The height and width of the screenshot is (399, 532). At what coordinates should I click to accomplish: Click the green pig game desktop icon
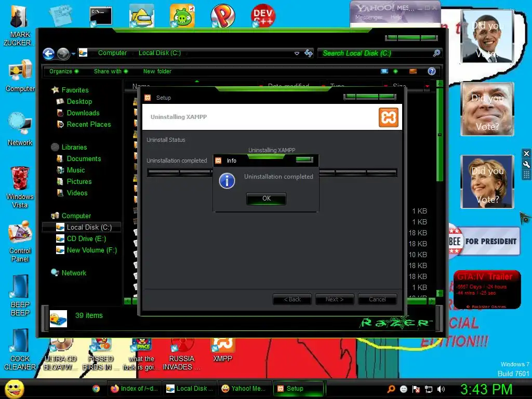(x=182, y=16)
